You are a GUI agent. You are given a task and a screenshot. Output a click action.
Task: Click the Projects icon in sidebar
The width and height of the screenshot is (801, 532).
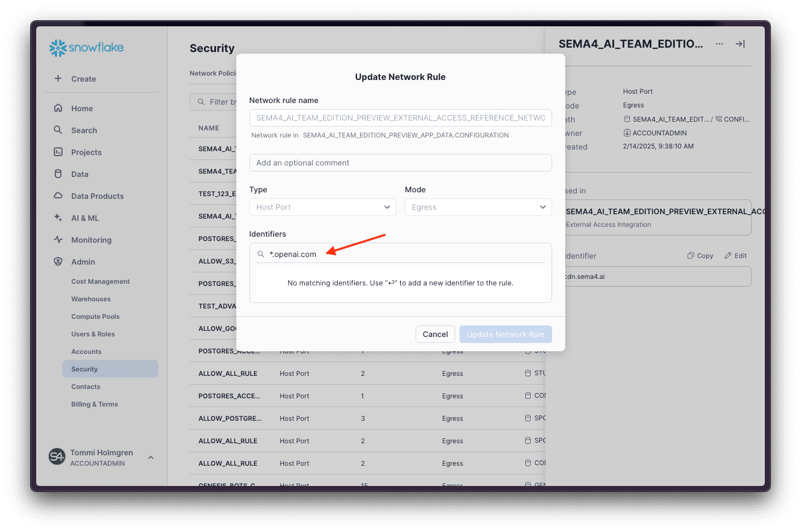(x=58, y=152)
